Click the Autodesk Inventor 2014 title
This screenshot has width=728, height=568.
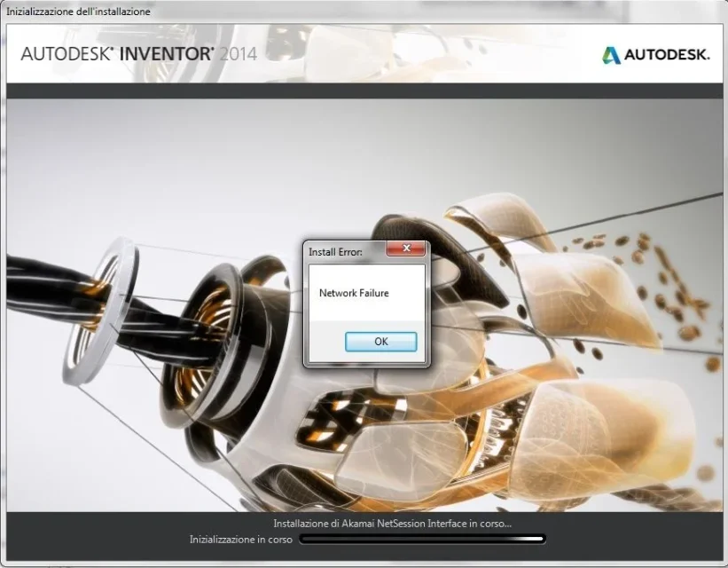click(x=139, y=54)
